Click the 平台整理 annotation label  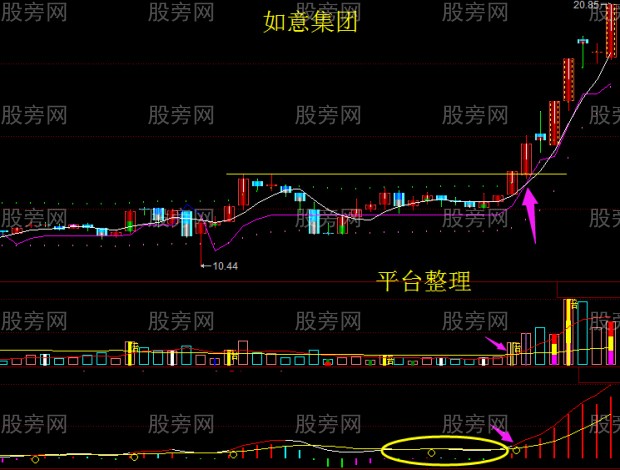point(423,281)
